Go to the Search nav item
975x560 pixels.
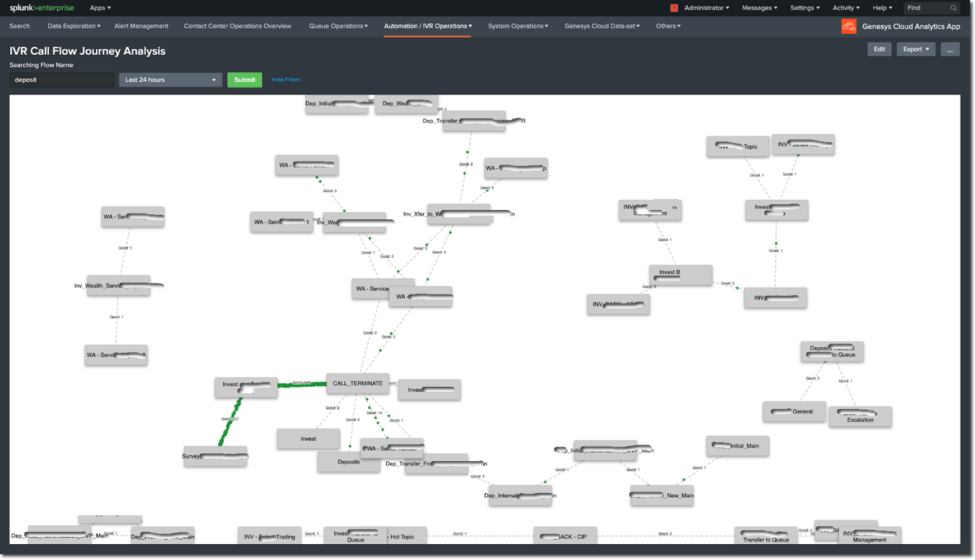[x=19, y=26]
